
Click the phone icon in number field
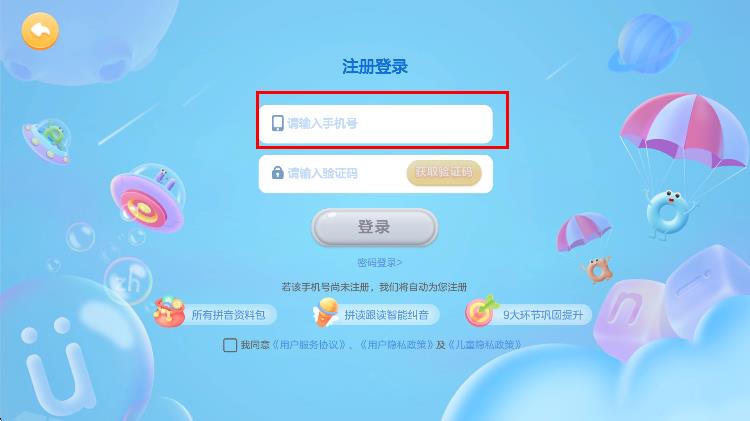pyautogui.click(x=277, y=123)
